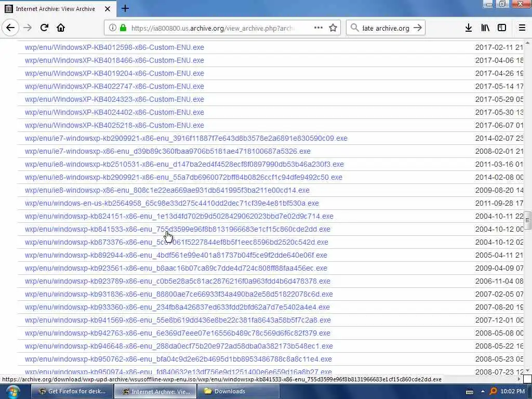Open WindowsXP-KB4024402 file link
This screenshot has width=532, height=399.
click(x=114, y=112)
